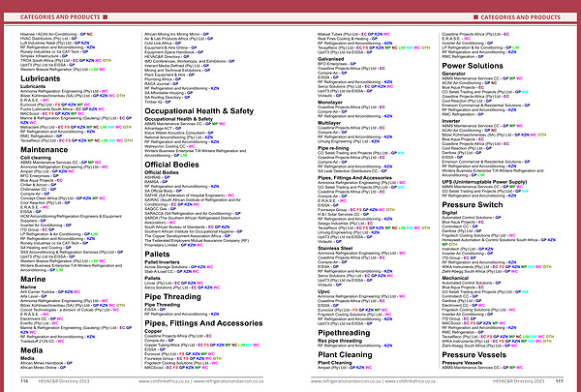Select the 'Timber iQ - GP' entry
The width and height of the screenshot is (581, 392).
point(158,102)
